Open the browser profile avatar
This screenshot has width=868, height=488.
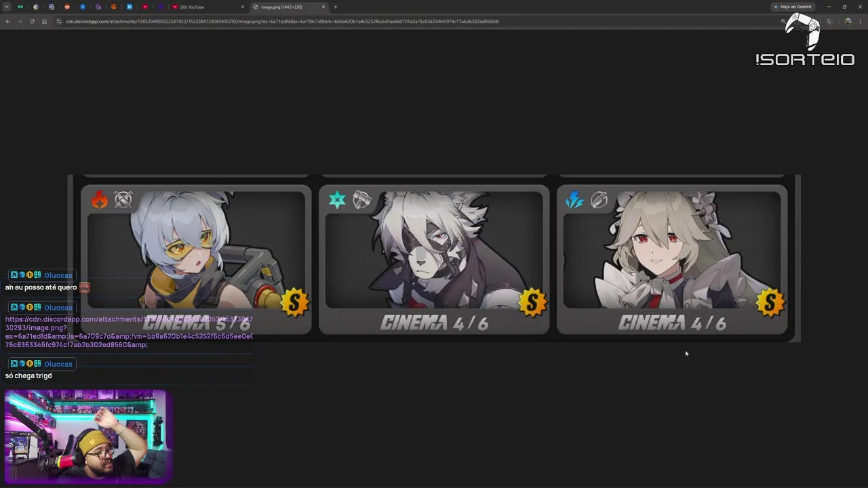pyautogui.click(x=848, y=21)
